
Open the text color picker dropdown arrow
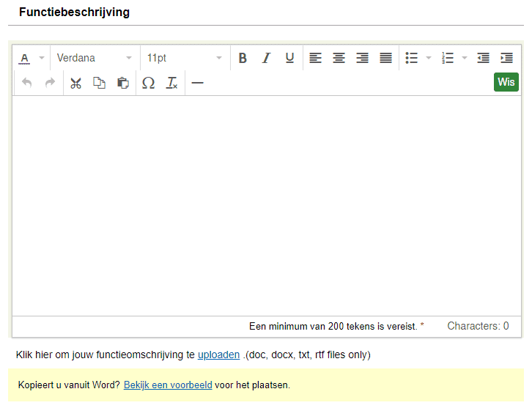(41, 58)
